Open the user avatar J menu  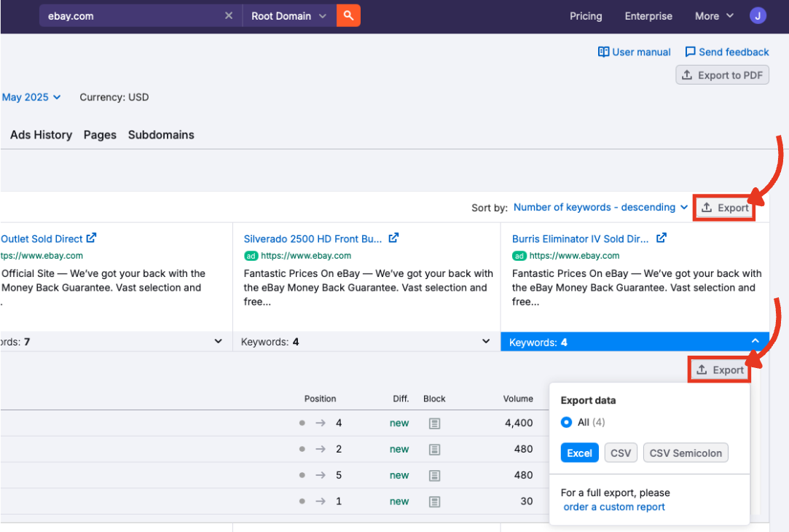(758, 15)
